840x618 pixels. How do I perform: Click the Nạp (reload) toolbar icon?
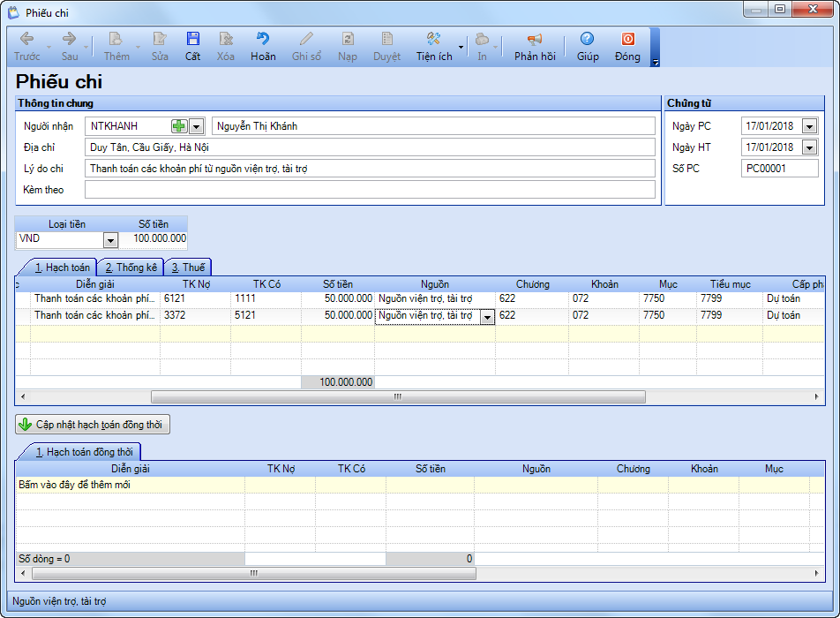347,47
